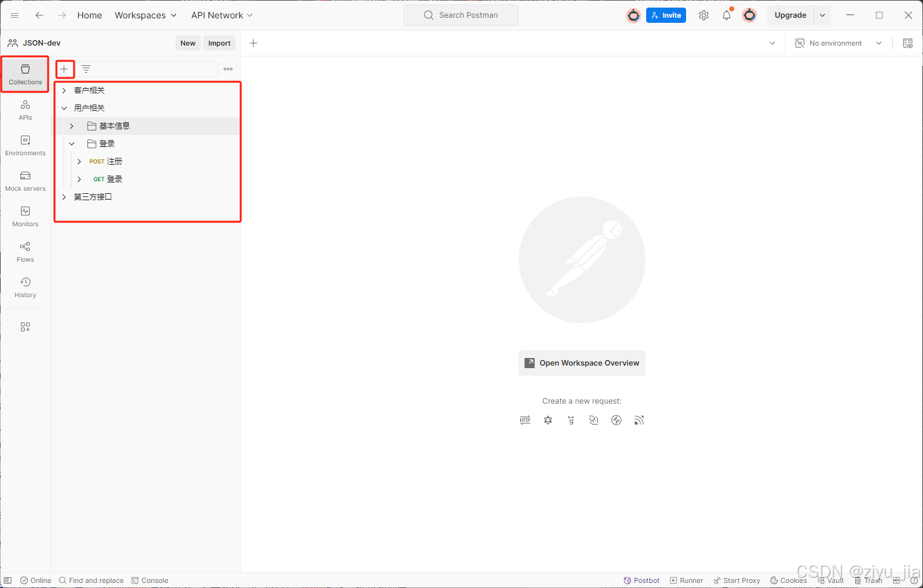923x588 pixels.
Task: Click the Upgrade button
Action: pyautogui.click(x=791, y=15)
